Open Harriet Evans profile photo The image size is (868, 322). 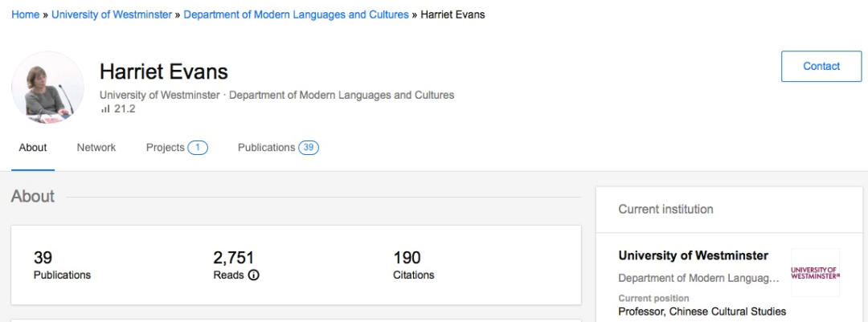[x=47, y=88]
